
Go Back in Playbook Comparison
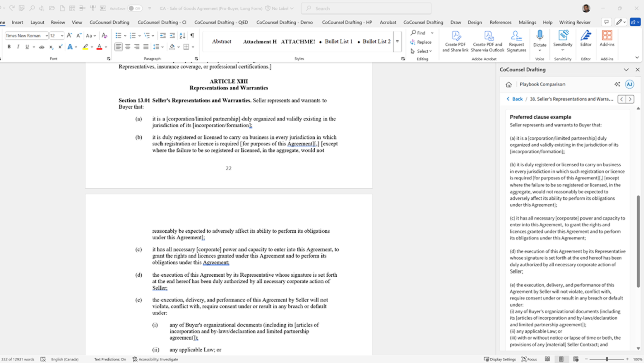tap(514, 99)
